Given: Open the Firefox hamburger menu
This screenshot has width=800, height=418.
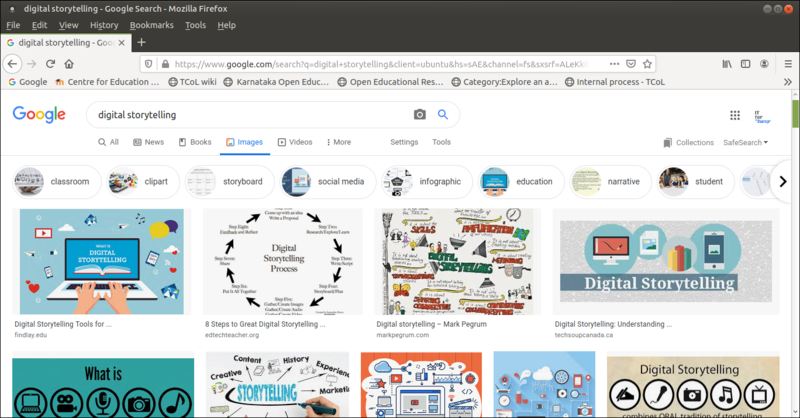Looking at the screenshot, I should pyautogui.click(x=788, y=64).
